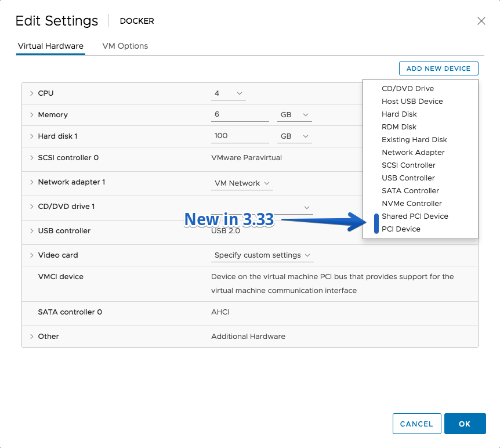Open the Memory GB unit dropdown

pyautogui.click(x=294, y=115)
